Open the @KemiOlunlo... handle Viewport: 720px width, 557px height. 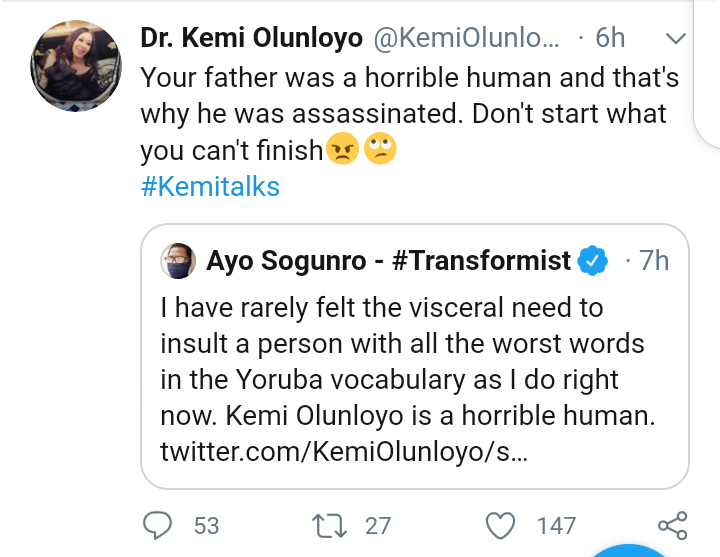click(x=464, y=39)
